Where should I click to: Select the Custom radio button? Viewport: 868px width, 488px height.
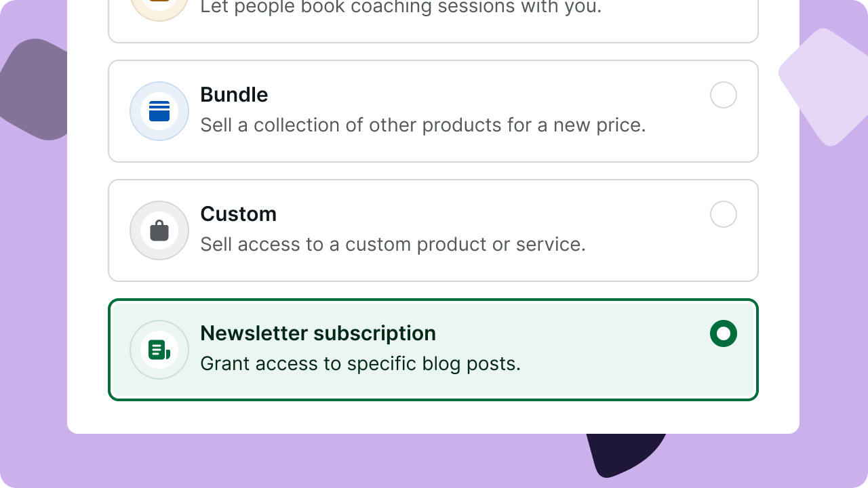[x=724, y=214]
